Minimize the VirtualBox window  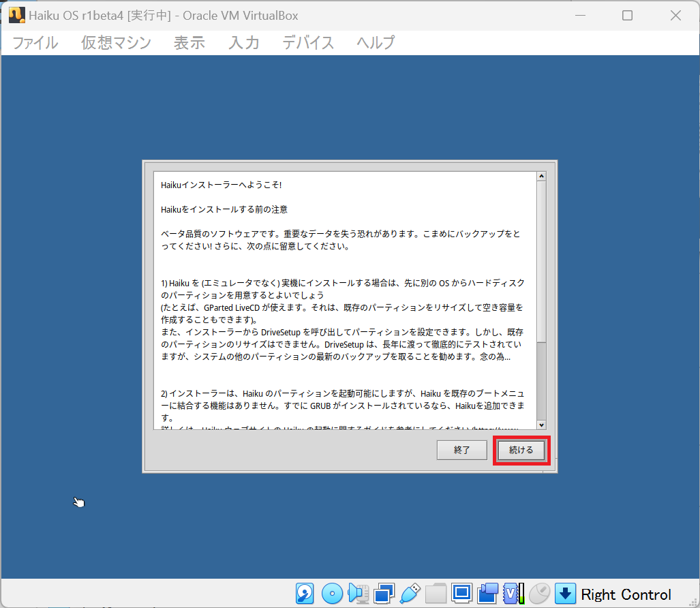[580, 15]
